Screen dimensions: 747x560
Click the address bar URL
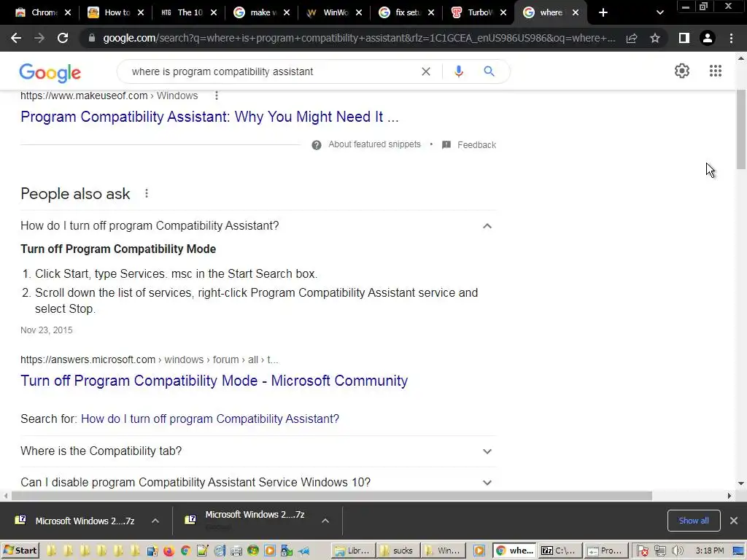359,38
